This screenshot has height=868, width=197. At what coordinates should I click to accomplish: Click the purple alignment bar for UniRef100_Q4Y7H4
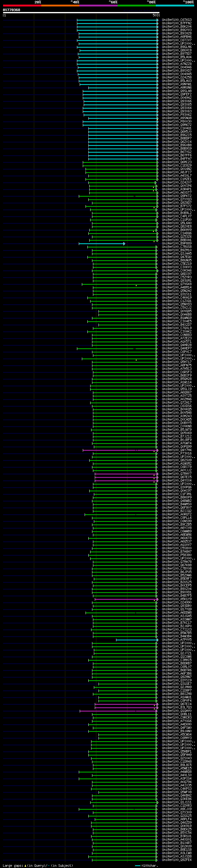point(121,450)
